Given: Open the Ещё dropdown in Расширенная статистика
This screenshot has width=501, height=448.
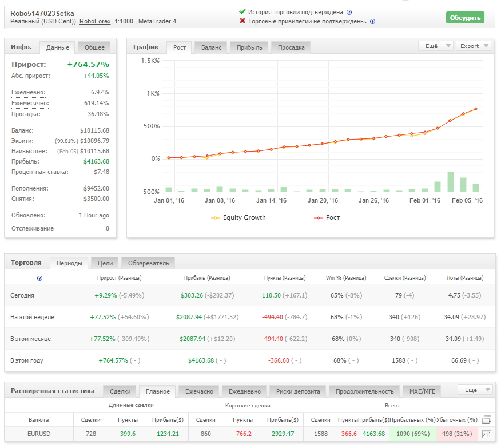Looking at the screenshot, I should click(x=476, y=390).
